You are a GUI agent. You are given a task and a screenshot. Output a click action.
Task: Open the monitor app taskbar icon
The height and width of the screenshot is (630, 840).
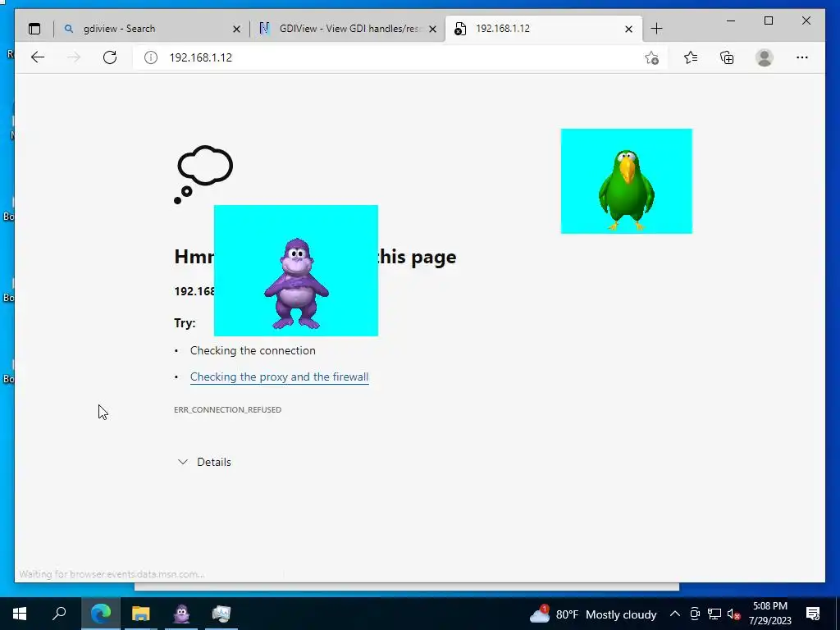[x=221, y=614]
